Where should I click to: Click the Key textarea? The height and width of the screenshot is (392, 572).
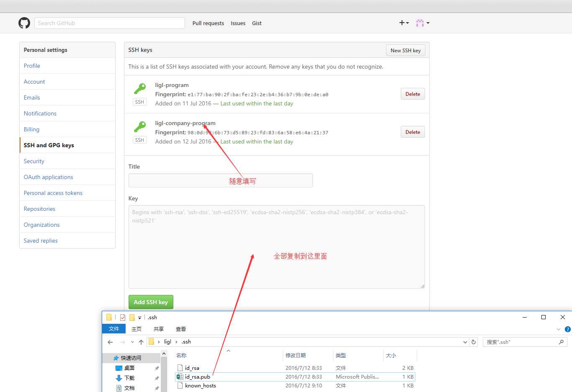[276, 247]
